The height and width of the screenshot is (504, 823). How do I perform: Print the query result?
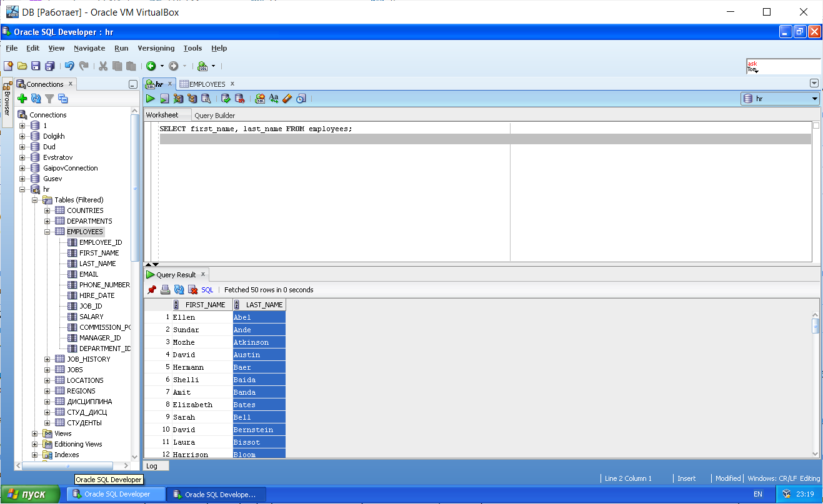165,290
